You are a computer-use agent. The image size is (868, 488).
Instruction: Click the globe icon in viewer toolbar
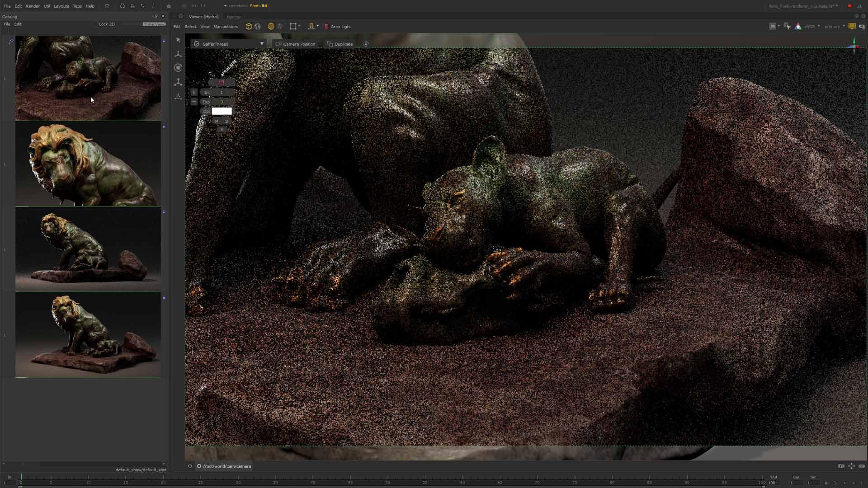(258, 27)
